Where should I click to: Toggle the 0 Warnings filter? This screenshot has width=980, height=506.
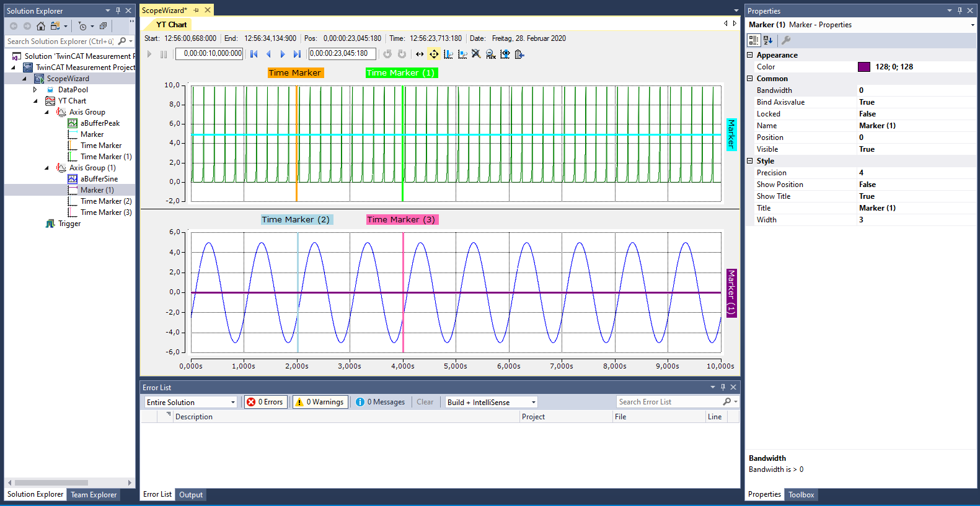coord(320,402)
